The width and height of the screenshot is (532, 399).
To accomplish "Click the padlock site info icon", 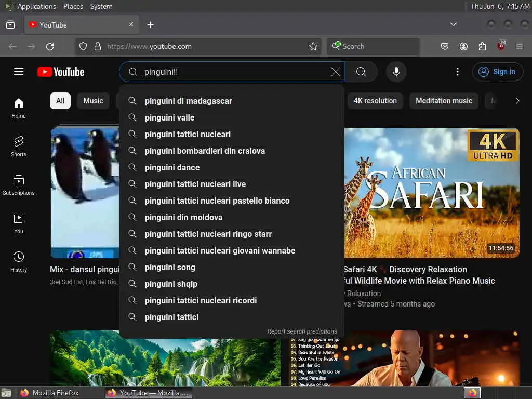I will pyautogui.click(x=98, y=46).
